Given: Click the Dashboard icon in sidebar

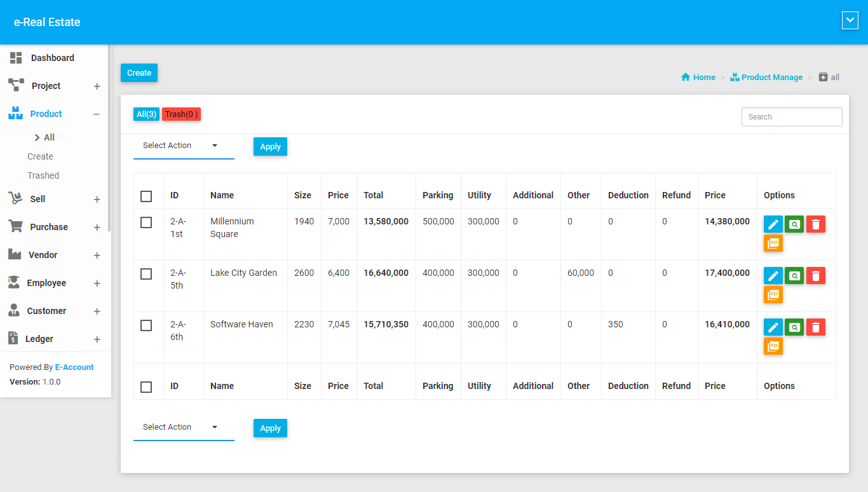Looking at the screenshot, I should tap(16, 58).
